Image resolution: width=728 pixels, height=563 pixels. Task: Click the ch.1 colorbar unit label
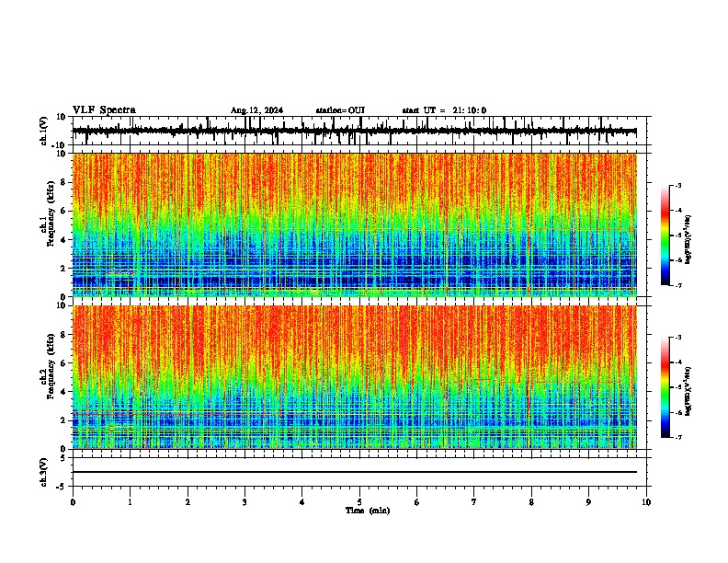tap(688, 239)
